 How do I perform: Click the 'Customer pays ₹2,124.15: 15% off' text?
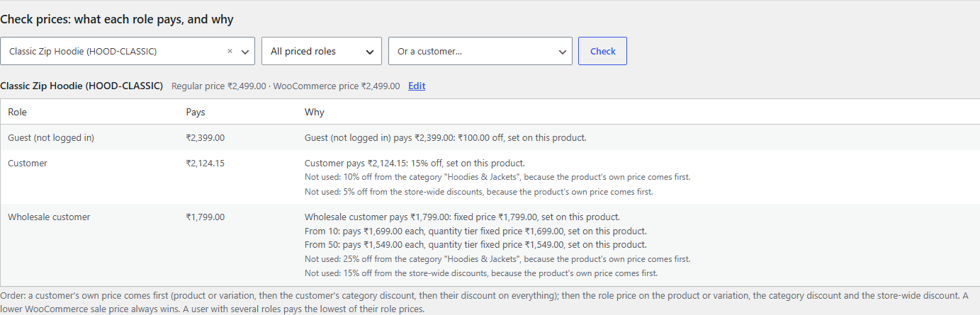click(x=415, y=163)
